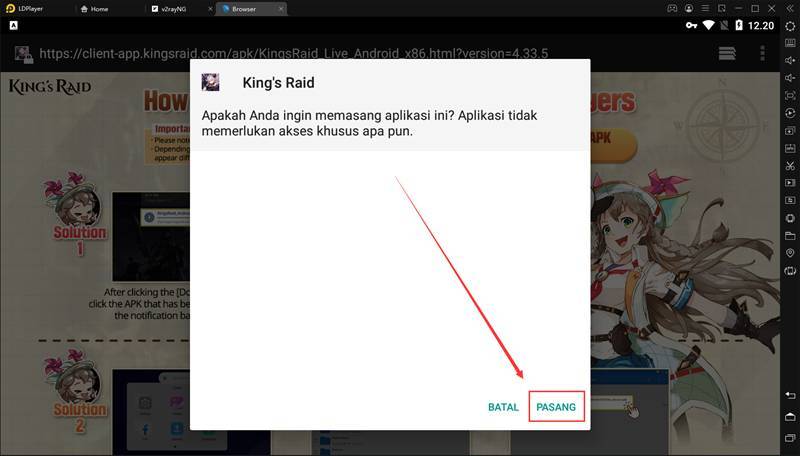
Task: Open keyboard mapping icon in sidebar
Action: (790, 43)
